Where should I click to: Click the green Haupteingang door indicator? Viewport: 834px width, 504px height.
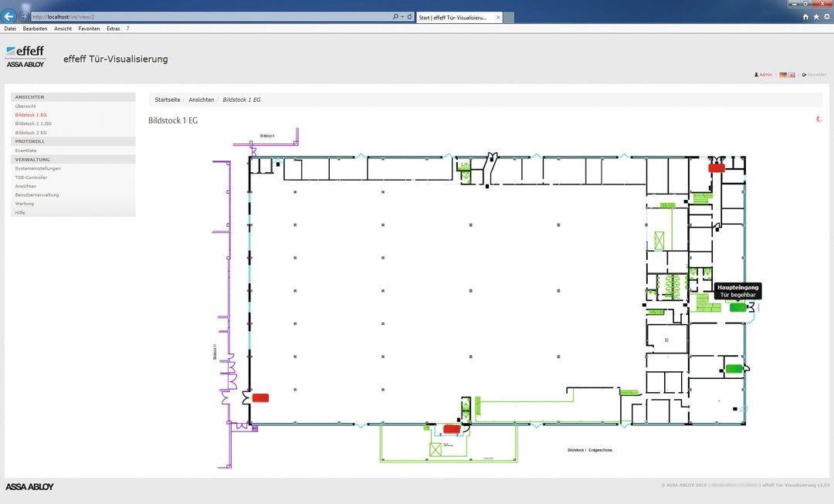tap(737, 307)
